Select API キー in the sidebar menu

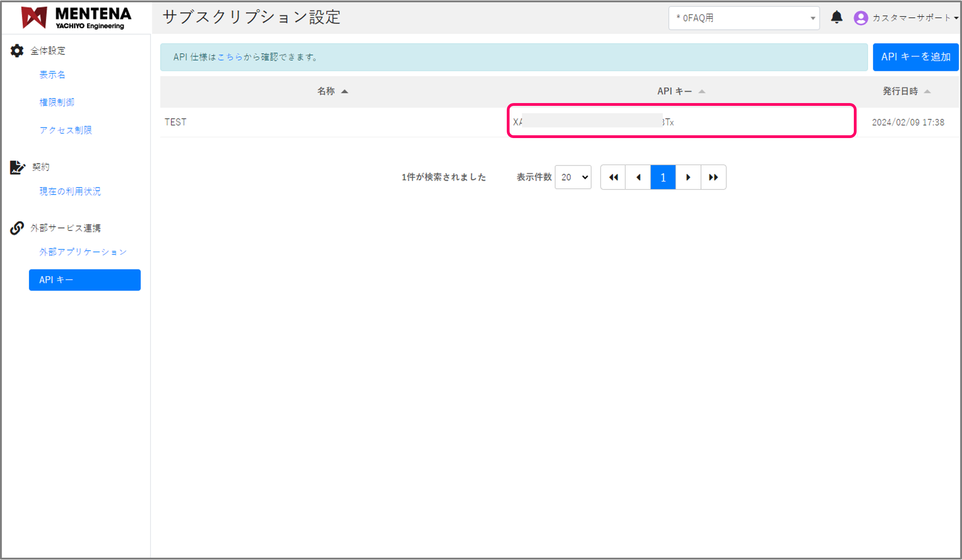84,280
